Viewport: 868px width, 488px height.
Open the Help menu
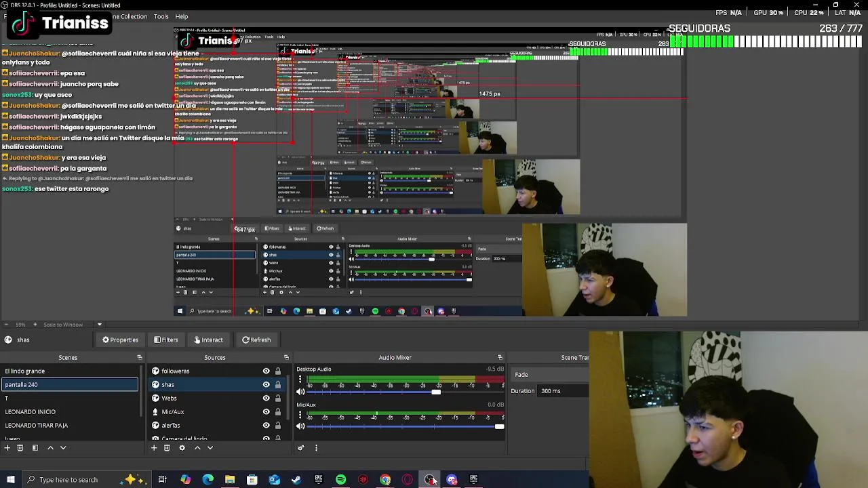(x=182, y=16)
